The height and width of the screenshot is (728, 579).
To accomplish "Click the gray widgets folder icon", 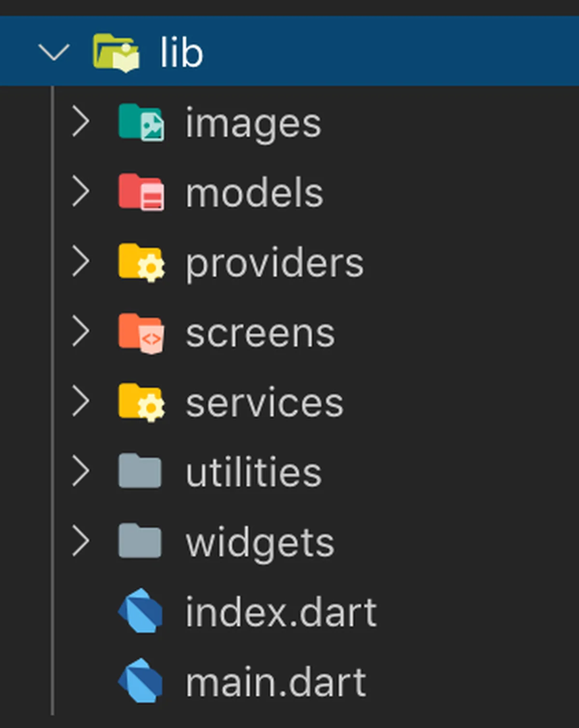I will [x=140, y=540].
